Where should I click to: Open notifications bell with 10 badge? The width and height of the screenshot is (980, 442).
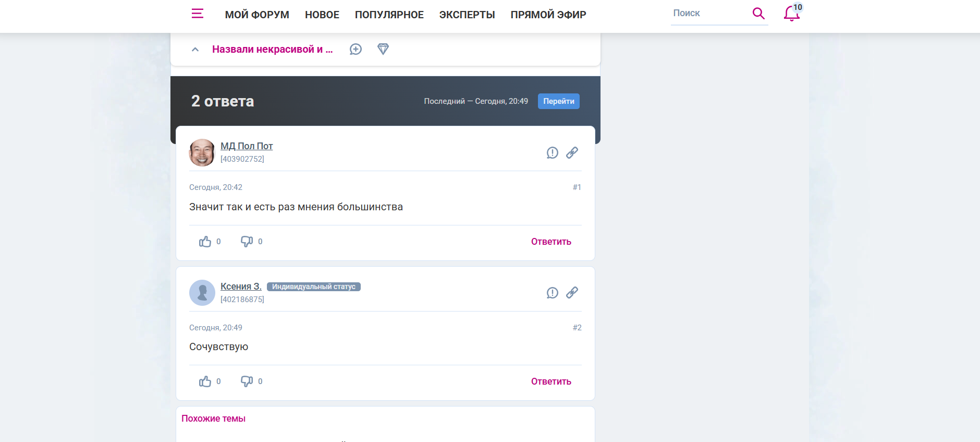coord(792,13)
